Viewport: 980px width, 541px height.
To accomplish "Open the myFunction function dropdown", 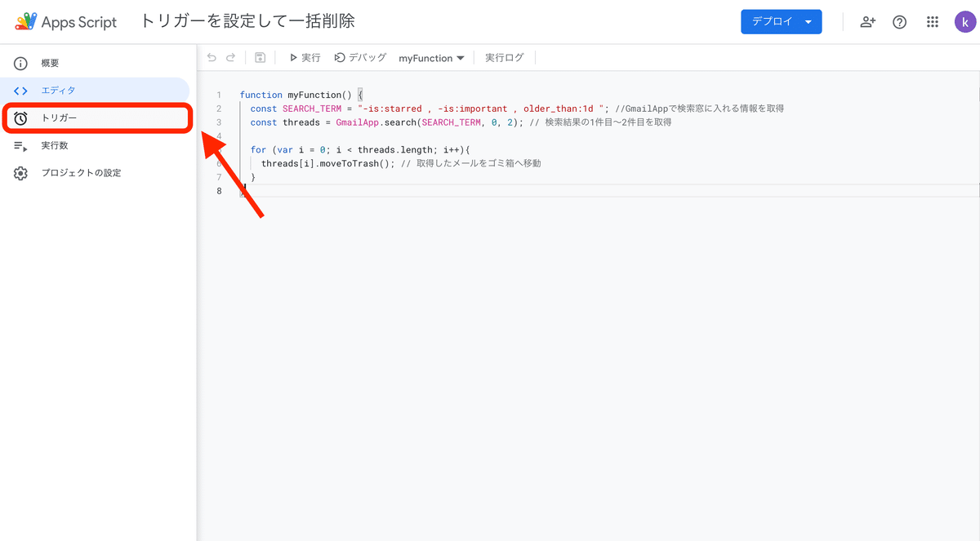I will (431, 58).
